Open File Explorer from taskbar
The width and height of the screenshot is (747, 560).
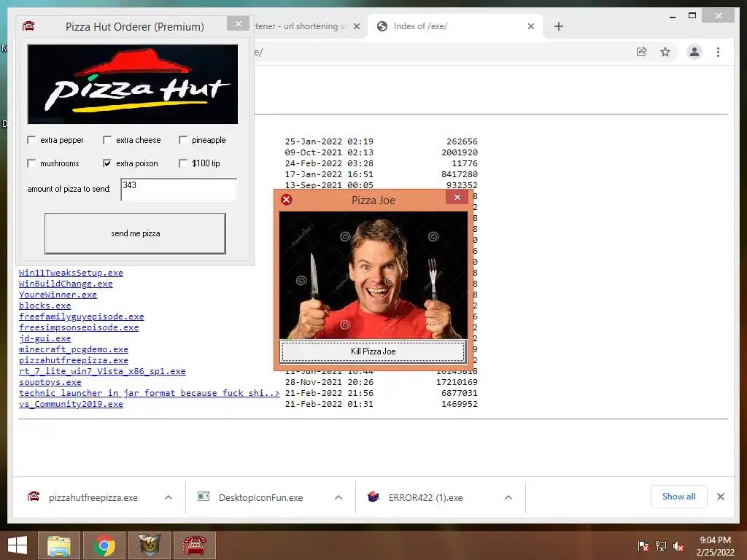(x=58, y=545)
